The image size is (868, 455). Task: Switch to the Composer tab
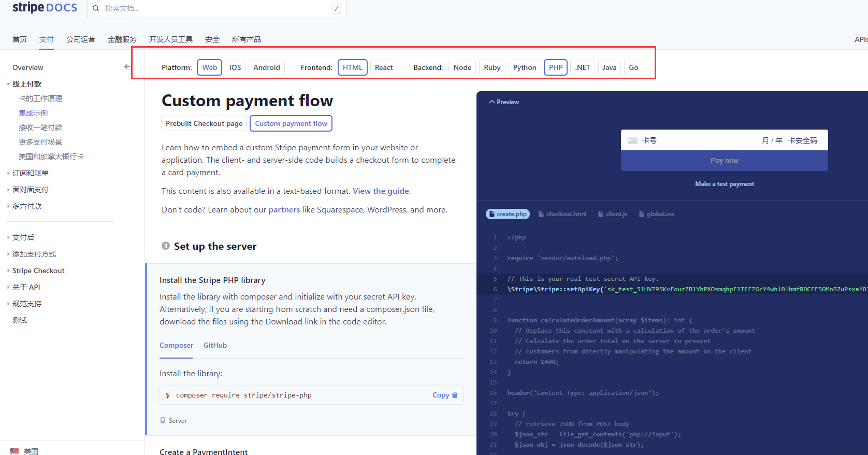(x=176, y=346)
